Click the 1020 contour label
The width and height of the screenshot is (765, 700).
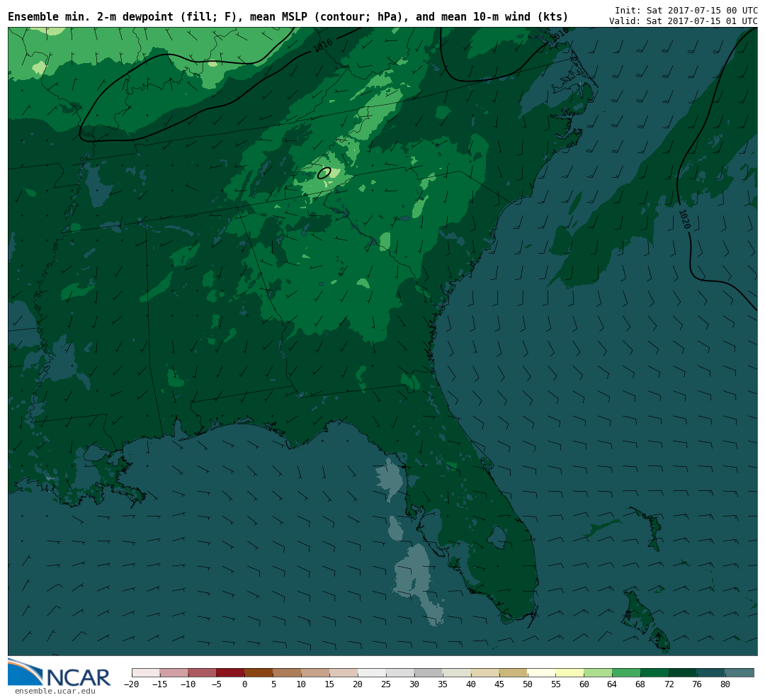tap(684, 219)
